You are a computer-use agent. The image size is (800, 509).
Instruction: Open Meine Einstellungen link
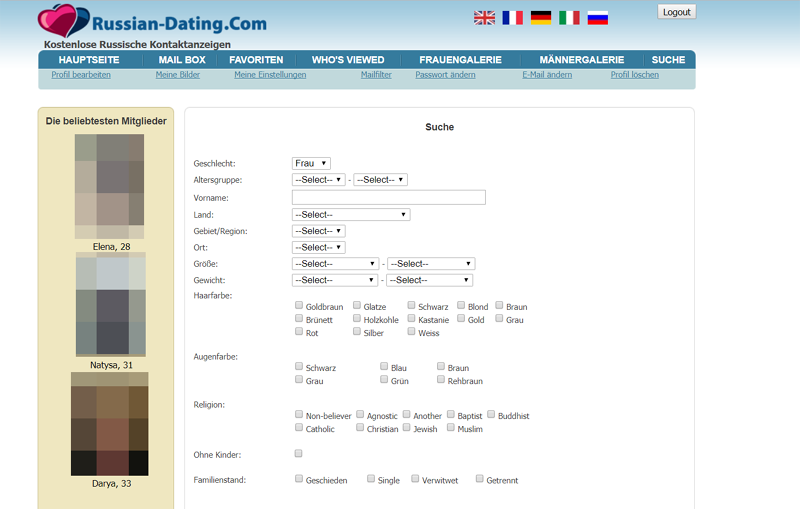[x=270, y=74]
